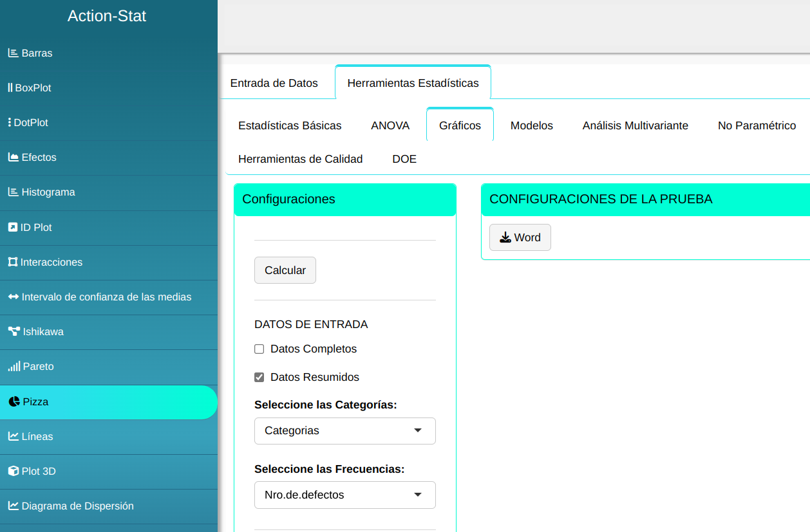The width and height of the screenshot is (810, 532).
Task: Enable the Datos Completos checkbox
Action: (259, 349)
